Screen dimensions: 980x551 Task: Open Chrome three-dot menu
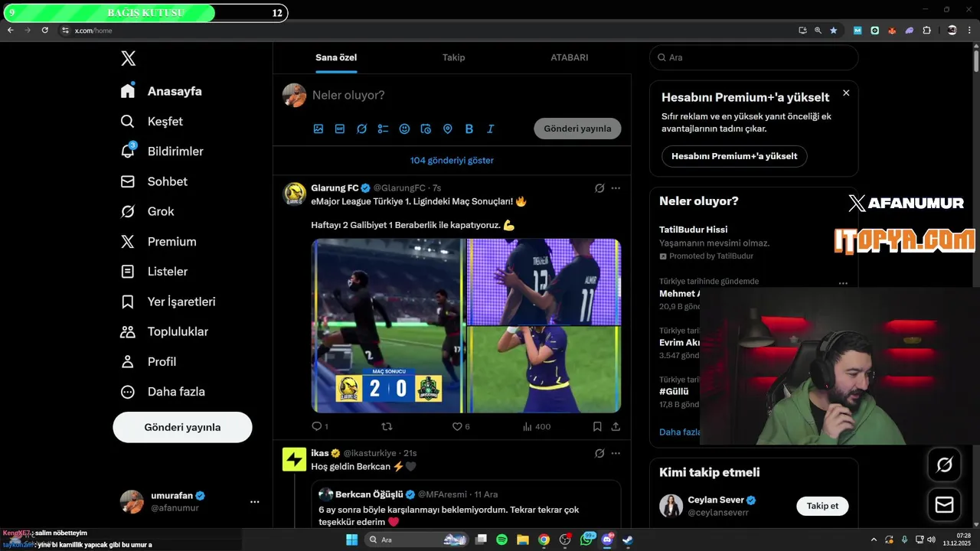tap(970, 30)
